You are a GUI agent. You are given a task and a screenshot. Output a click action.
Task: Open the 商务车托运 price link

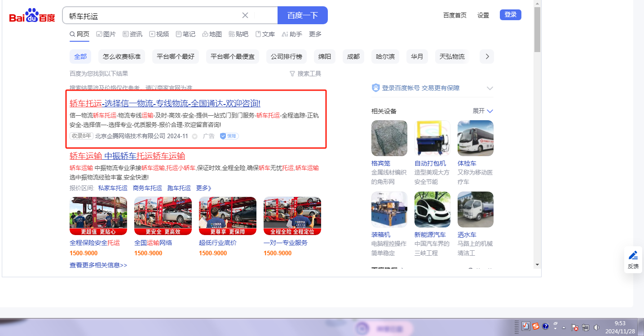pos(147,188)
